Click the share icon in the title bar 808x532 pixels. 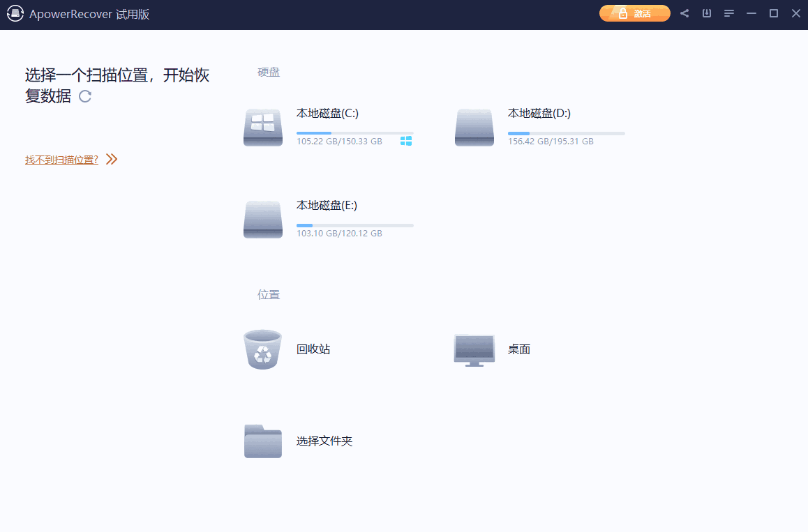tap(684, 13)
